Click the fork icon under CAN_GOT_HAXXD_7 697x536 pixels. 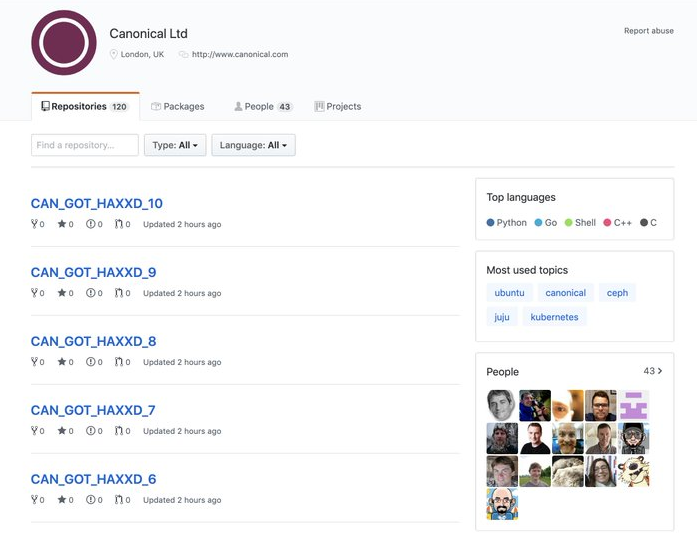point(34,430)
